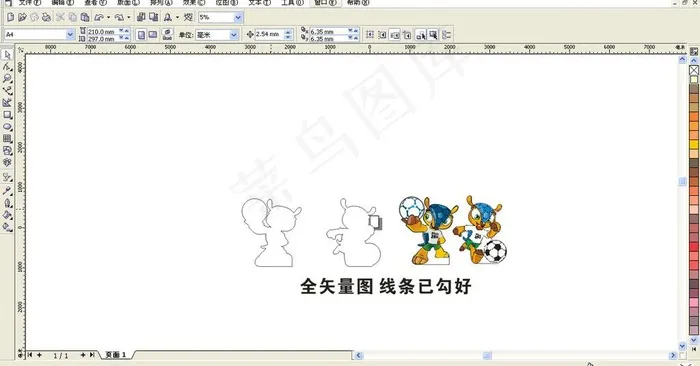Image resolution: width=700 pixels, height=366 pixels.
Task: Pick the white color swatch
Action: point(694,79)
